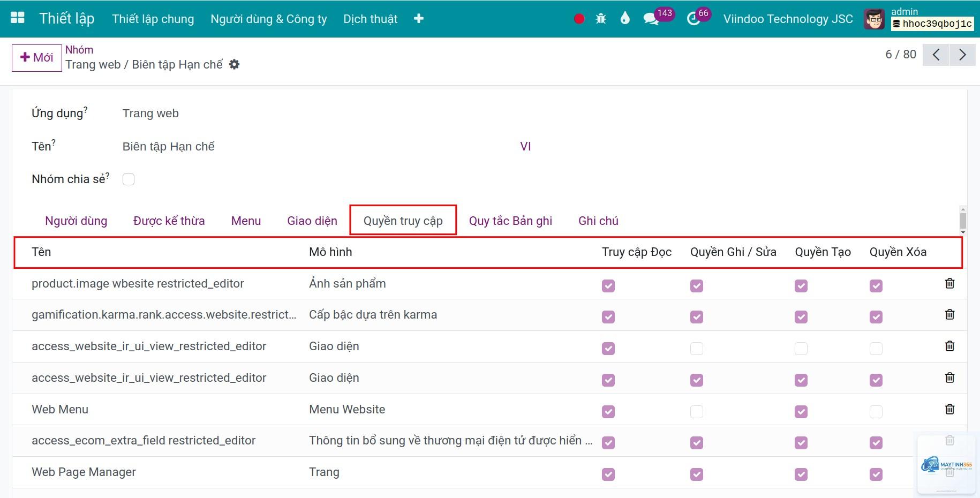The height and width of the screenshot is (498, 980).
Task: Click the Mới button to create group
Action: pyautogui.click(x=37, y=58)
